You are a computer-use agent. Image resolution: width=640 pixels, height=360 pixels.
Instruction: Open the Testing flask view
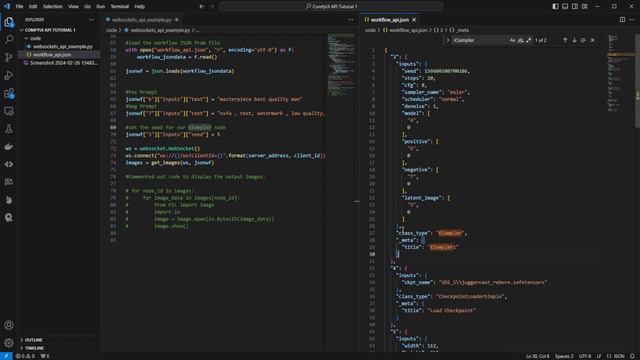tap(9, 129)
